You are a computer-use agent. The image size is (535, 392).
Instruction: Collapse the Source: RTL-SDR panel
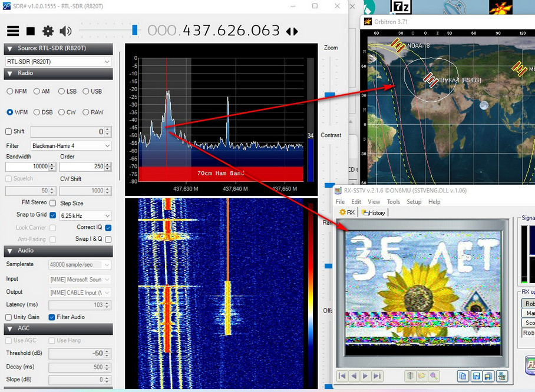click(x=9, y=49)
